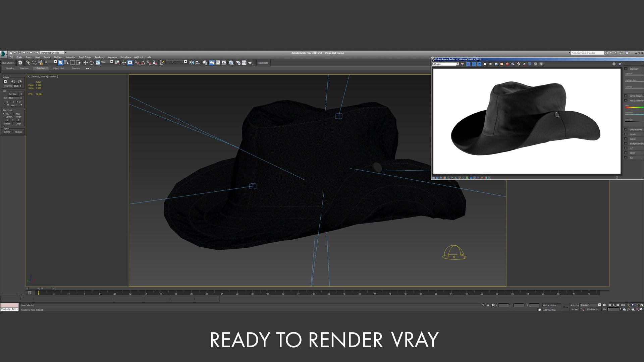The image size is (644, 362).
Task: Click the Pan View hand icon
Action: [633, 309]
